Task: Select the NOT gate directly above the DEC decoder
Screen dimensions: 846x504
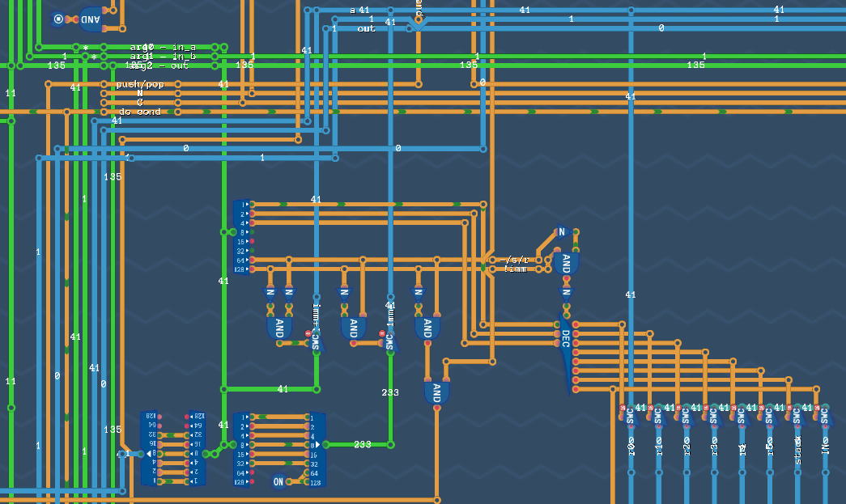Action: pos(566,294)
